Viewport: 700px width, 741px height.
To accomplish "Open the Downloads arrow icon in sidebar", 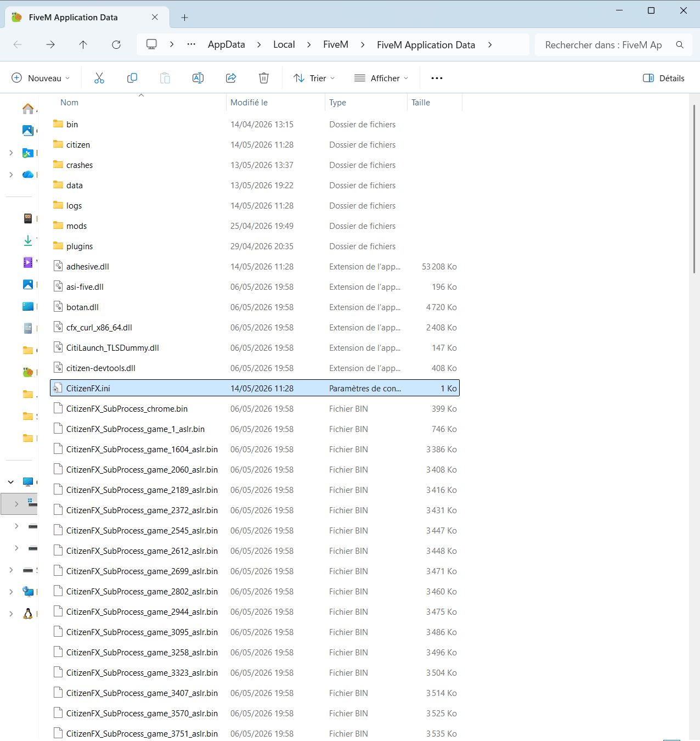I will click(x=28, y=240).
